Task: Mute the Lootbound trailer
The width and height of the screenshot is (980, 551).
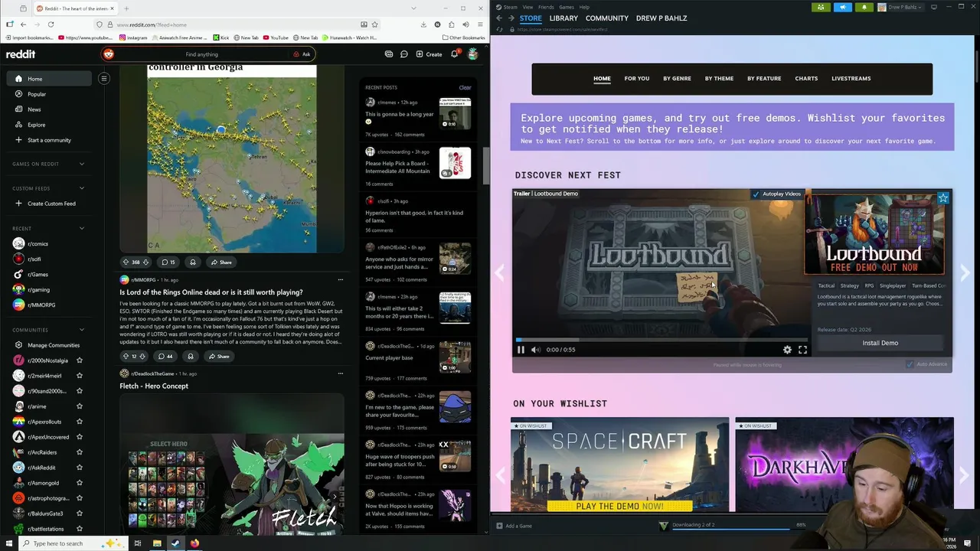Action: pos(535,350)
